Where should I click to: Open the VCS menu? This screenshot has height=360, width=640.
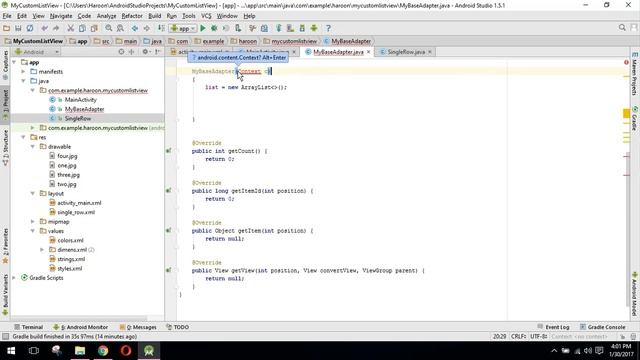[x=206, y=16]
